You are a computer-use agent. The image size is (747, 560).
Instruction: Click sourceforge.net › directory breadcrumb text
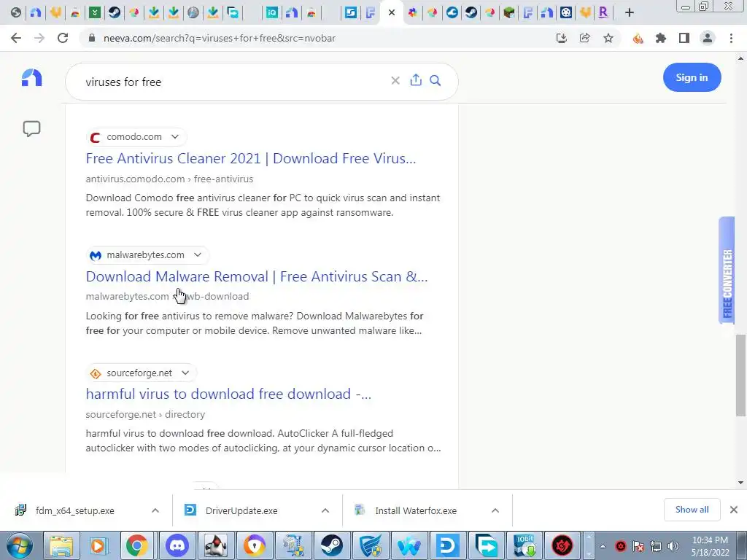pyautogui.click(x=145, y=414)
